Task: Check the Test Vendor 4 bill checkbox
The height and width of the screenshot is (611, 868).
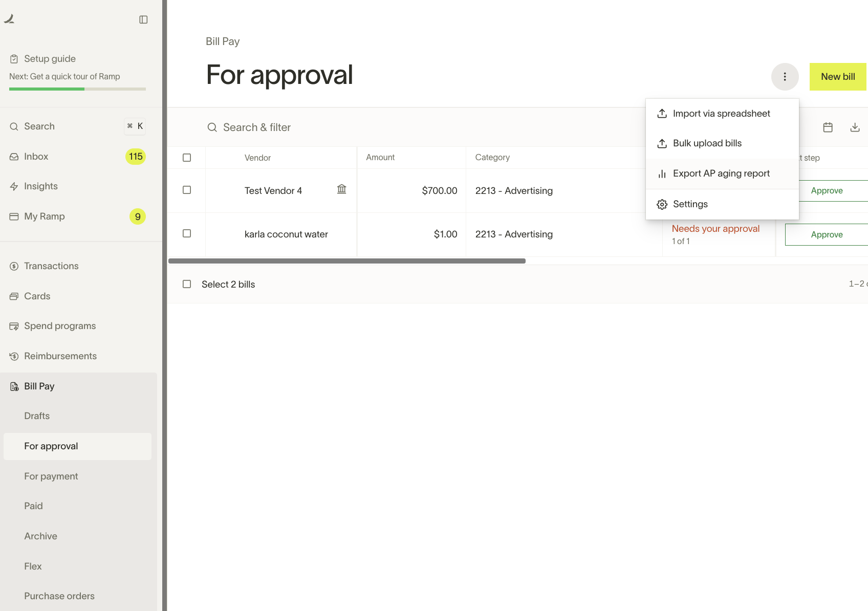Action: pyautogui.click(x=187, y=190)
